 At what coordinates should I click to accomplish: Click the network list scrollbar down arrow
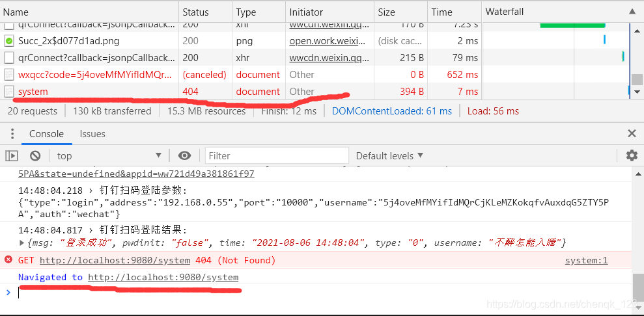coord(637,92)
